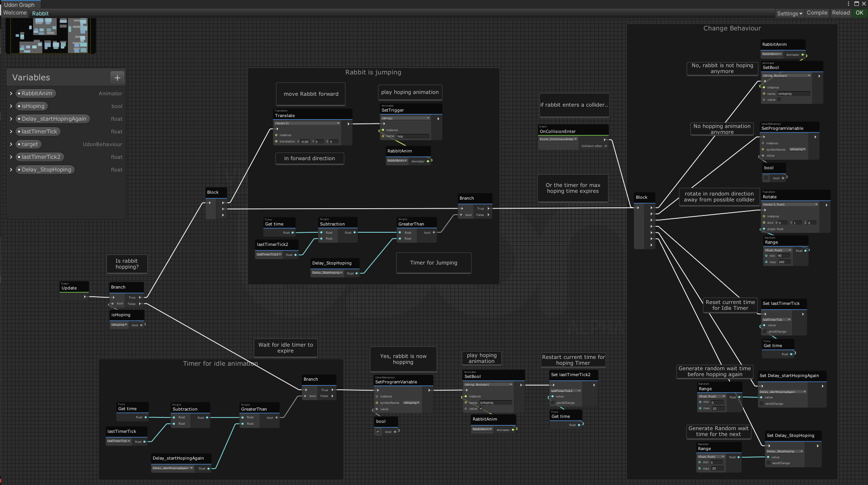The width and height of the screenshot is (868, 485).
Task: Open the Delay_StopHoping dropdown in Set Delay_StopHoping node
Action: pos(785,451)
